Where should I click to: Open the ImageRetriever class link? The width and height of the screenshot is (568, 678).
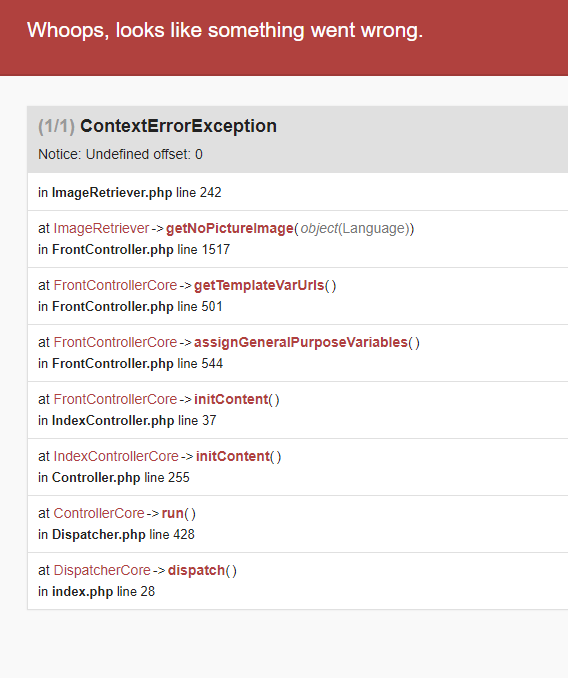101,228
